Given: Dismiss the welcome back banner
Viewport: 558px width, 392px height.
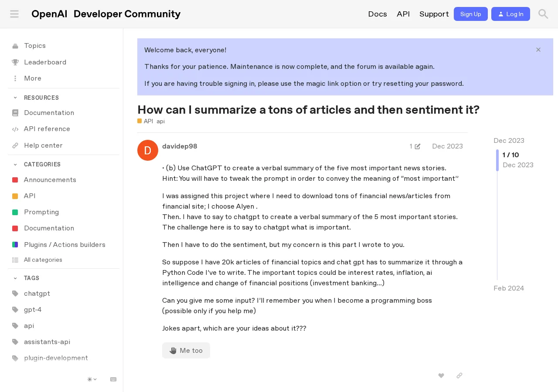Looking at the screenshot, I should click(x=538, y=50).
